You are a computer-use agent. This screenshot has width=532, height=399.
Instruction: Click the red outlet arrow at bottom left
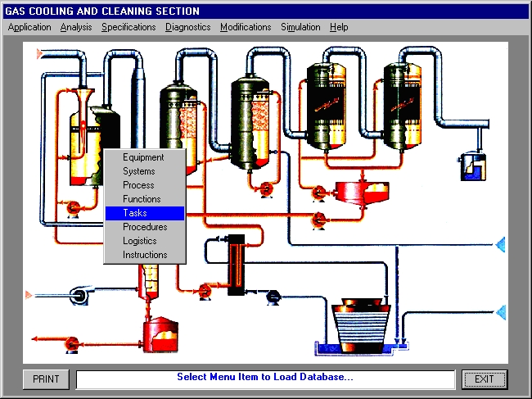(x=34, y=339)
